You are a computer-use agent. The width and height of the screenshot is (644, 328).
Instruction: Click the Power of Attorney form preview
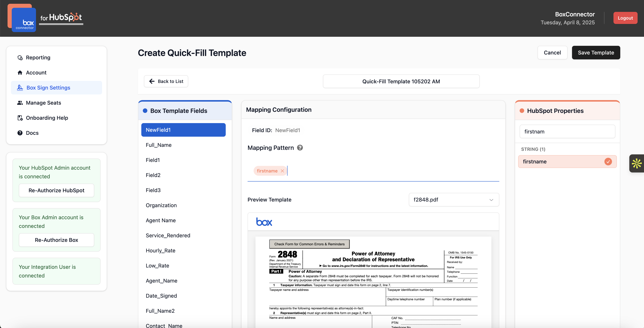[373, 282]
